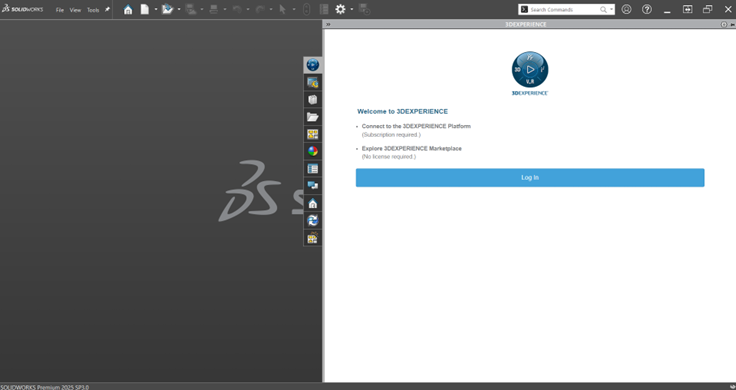Expand the Save dropdown arrow
Viewport: 736px width, 390px height.
pyautogui.click(x=202, y=9)
